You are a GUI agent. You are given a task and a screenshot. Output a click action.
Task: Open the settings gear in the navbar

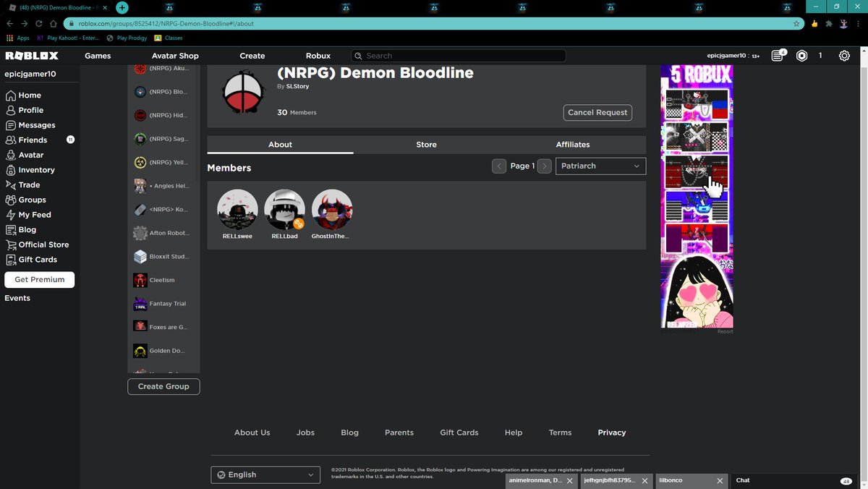coord(844,56)
